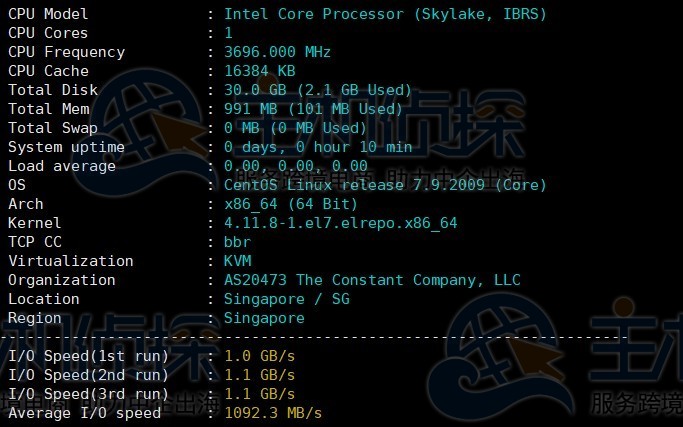Screen dimensions: 683x427
Task: Click the Total Mem 991 MB value
Action: tap(313, 109)
